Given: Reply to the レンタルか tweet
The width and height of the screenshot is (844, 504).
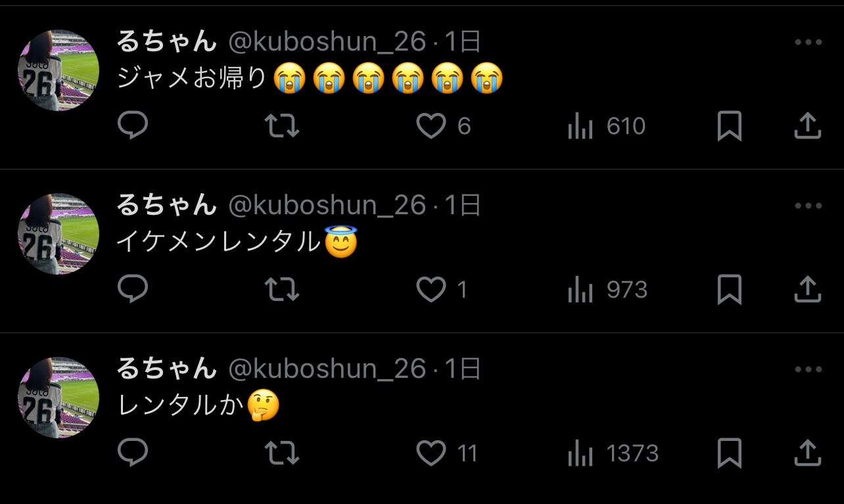Looking at the screenshot, I should click(133, 453).
